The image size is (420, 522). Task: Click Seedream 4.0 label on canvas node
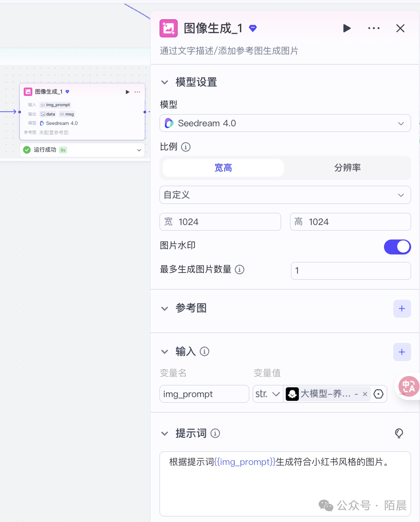point(62,123)
